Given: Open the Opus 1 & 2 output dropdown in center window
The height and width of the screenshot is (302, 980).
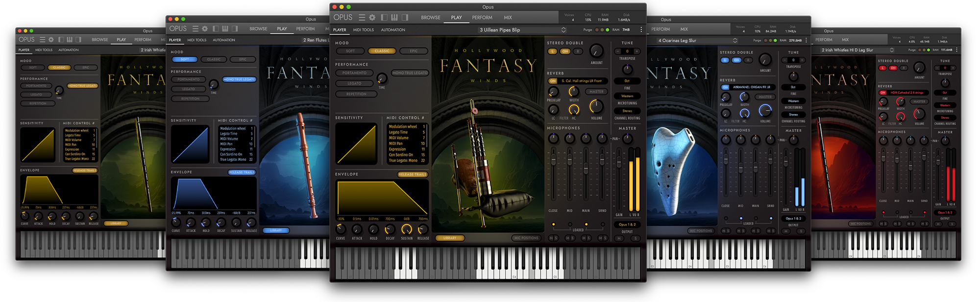Looking at the screenshot, I should tap(627, 225).
